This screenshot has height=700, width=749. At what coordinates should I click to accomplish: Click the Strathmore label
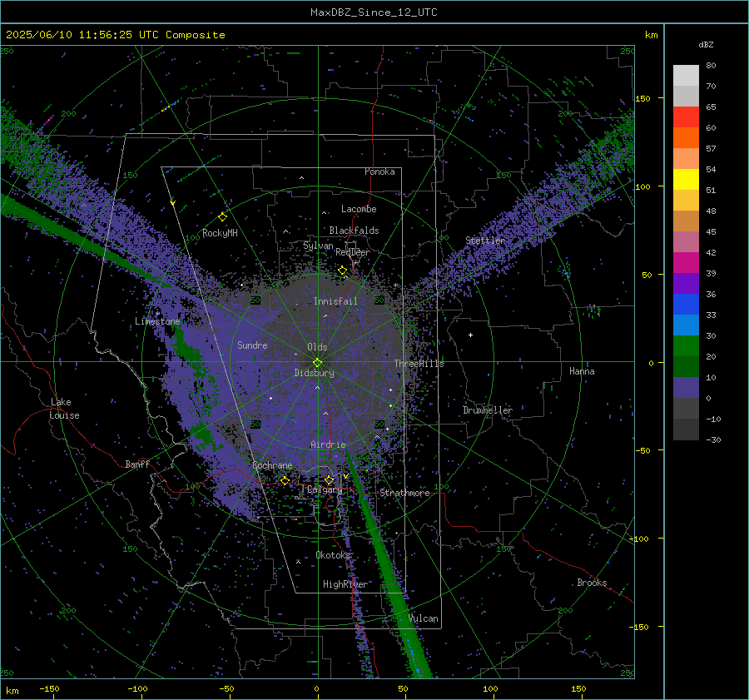[404, 493]
